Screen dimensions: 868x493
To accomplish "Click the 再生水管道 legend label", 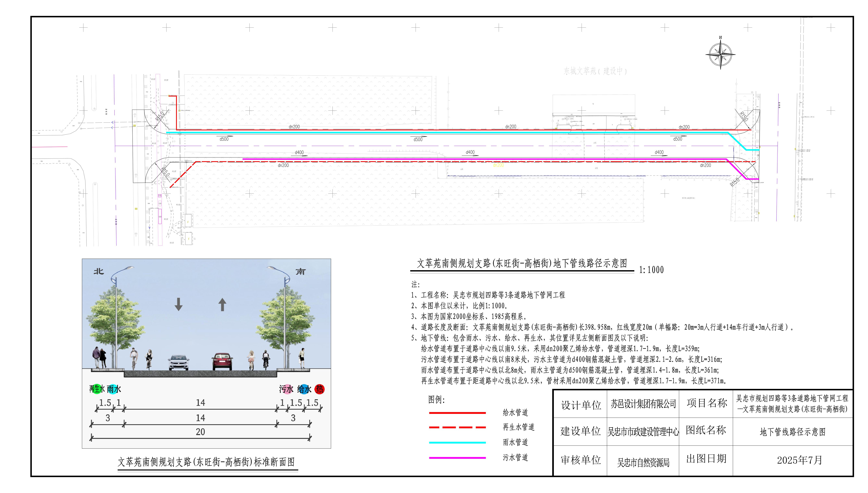I will click(518, 427).
